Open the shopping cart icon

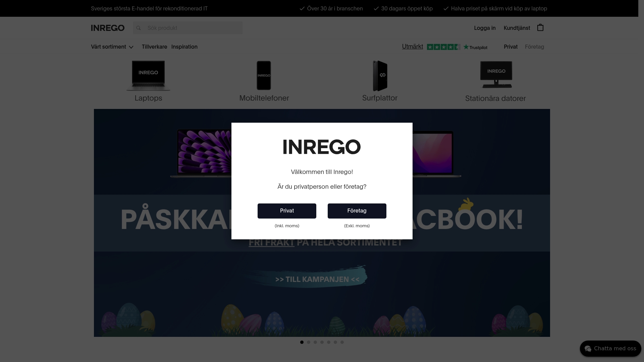540,27
